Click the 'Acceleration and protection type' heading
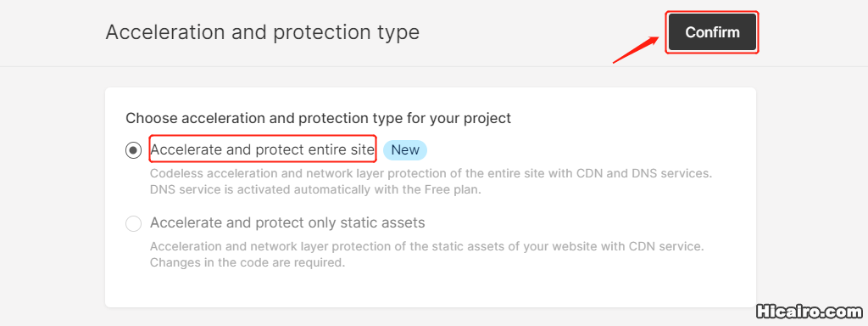This screenshot has width=868, height=326. [263, 32]
